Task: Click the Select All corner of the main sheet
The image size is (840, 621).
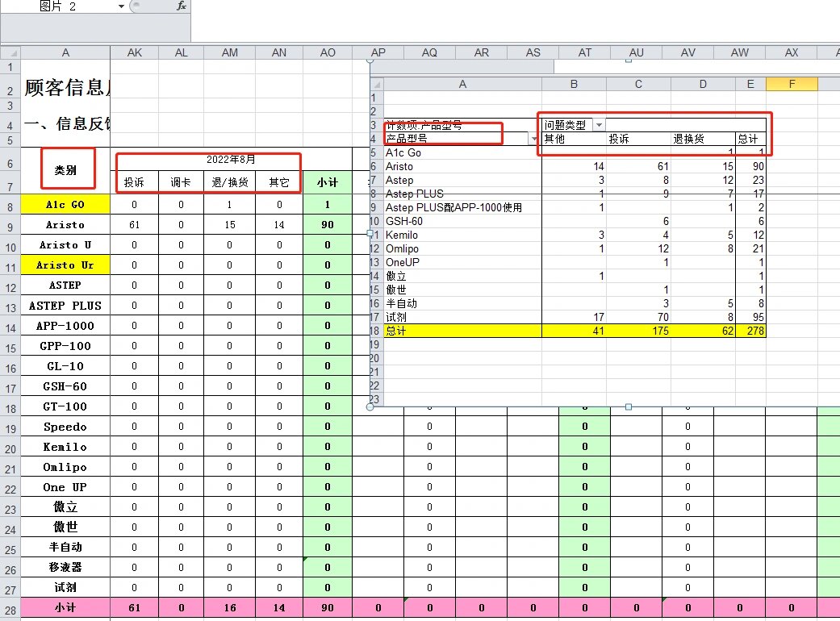Action: pos(10,52)
